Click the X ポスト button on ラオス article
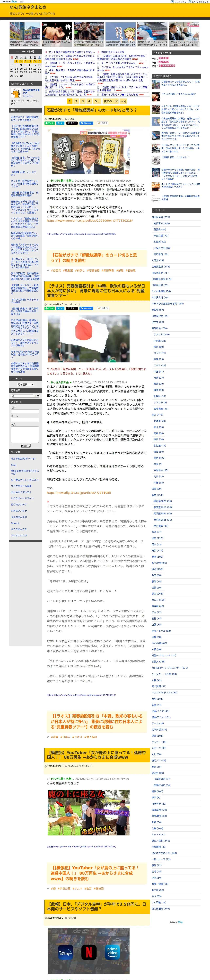 tap(72, 308)
